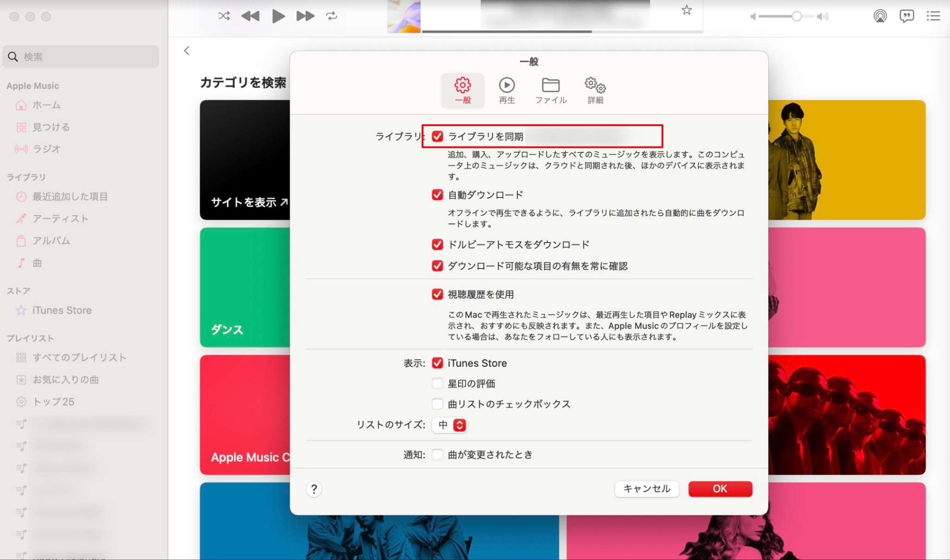
Task: Open 曲 in library
Action: [x=37, y=263]
